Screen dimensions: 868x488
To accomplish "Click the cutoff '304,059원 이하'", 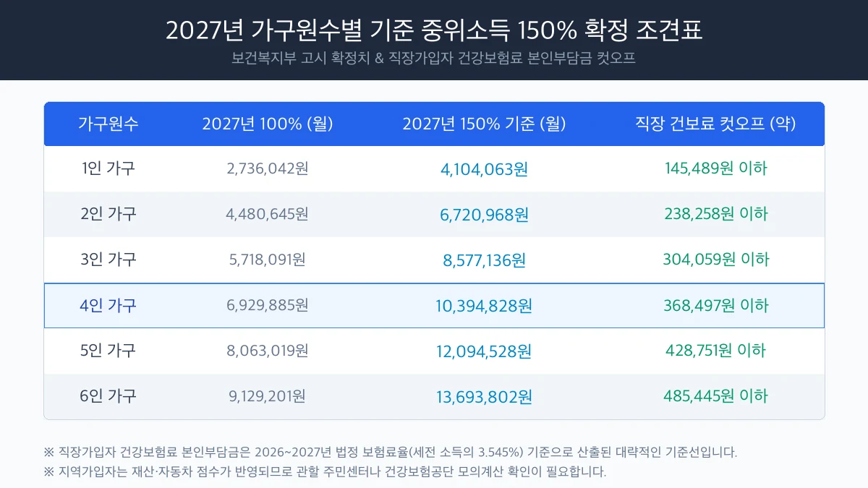I will pyautogui.click(x=716, y=260).
